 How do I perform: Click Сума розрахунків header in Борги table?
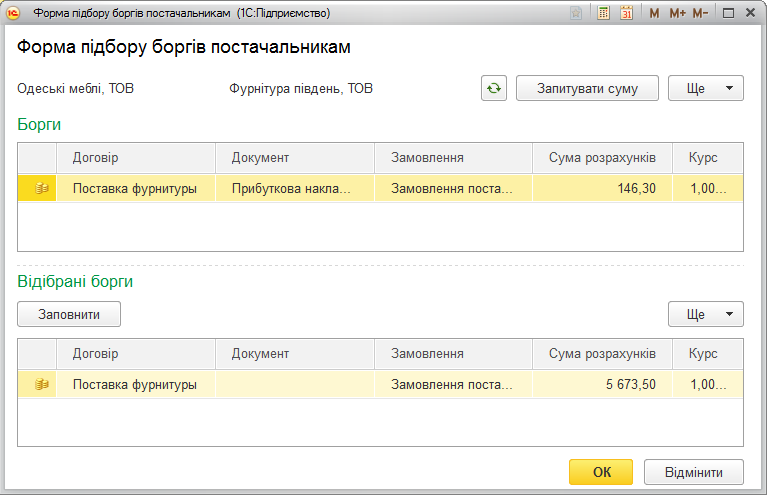click(x=602, y=158)
